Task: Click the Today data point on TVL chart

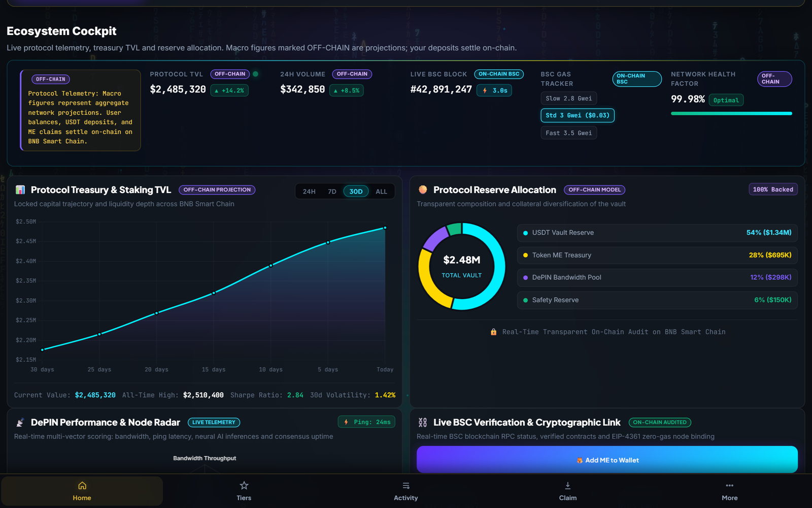Action: (385, 228)
